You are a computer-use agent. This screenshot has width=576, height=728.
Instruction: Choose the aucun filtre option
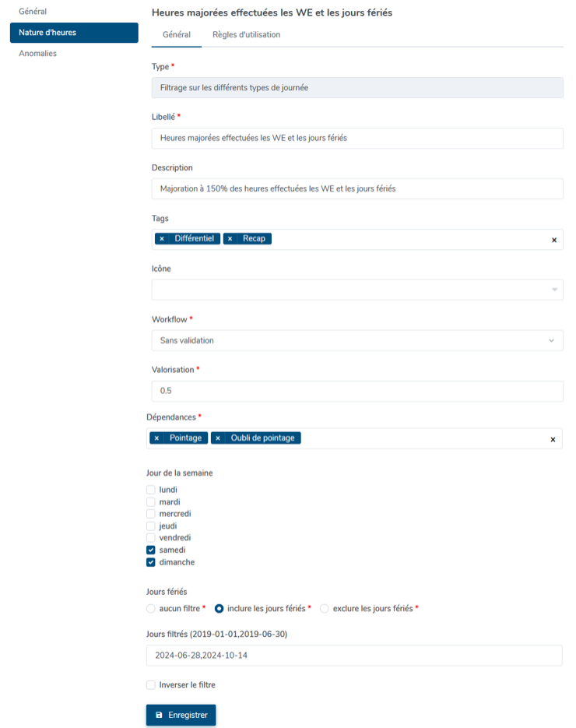tap(151, 609)
